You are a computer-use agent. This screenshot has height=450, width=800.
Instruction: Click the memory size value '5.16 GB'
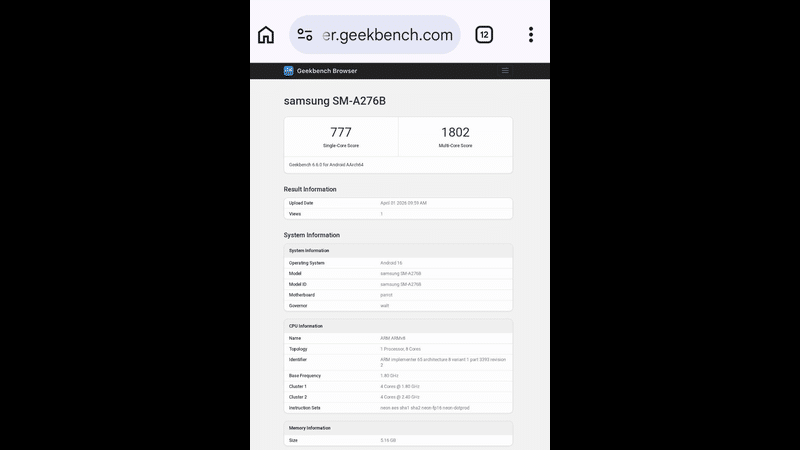click(388, 440)
